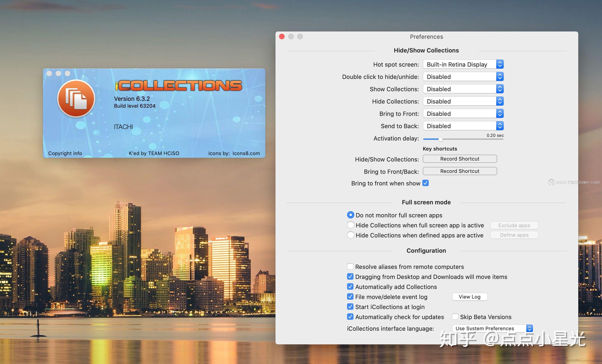Viewport: 602px width, 364px height.
Task: Record a Hide/Show Collections shortcut
Action: coord(459,159)
